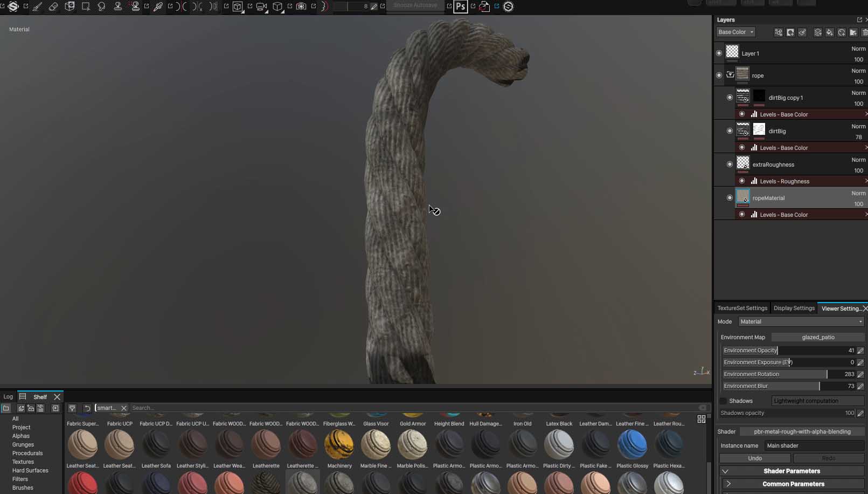Click the add fill layer icon

[830, 32]
